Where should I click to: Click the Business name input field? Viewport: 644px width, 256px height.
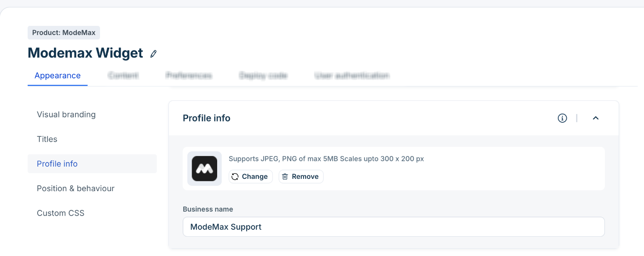point(394,227)
